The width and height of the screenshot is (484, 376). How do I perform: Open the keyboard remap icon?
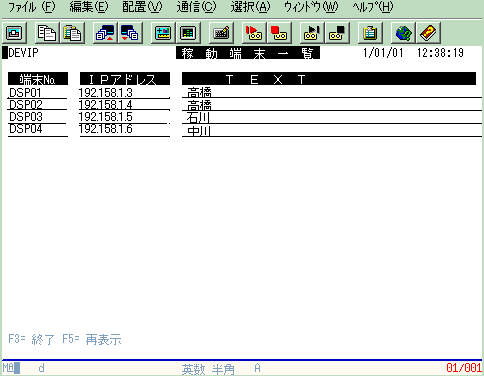click(x=221, y=33)
